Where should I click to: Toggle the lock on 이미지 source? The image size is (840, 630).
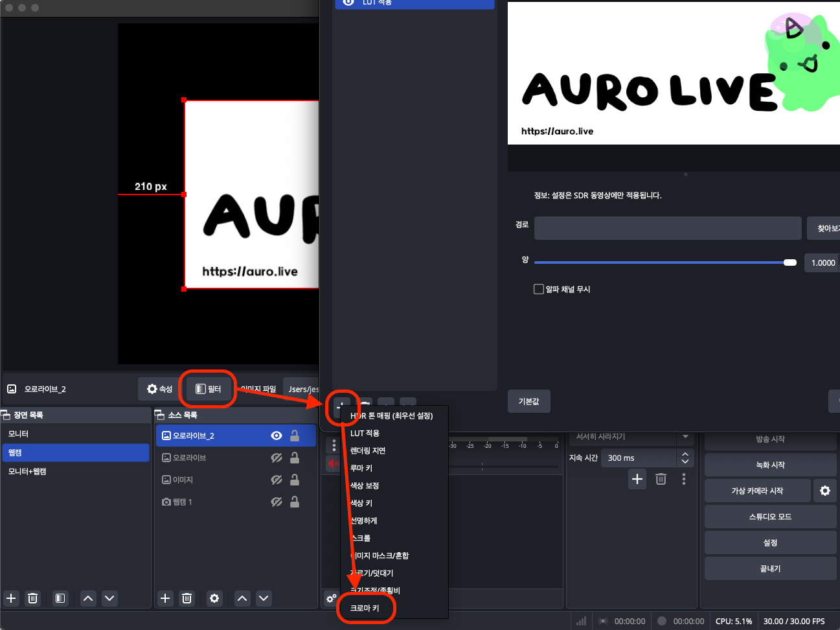click(x=295, y=480)
